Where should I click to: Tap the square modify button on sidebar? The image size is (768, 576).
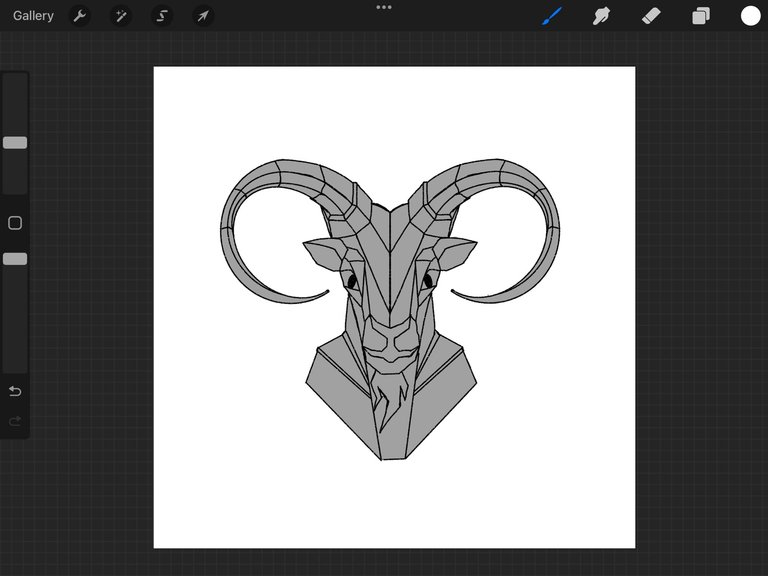15,223
